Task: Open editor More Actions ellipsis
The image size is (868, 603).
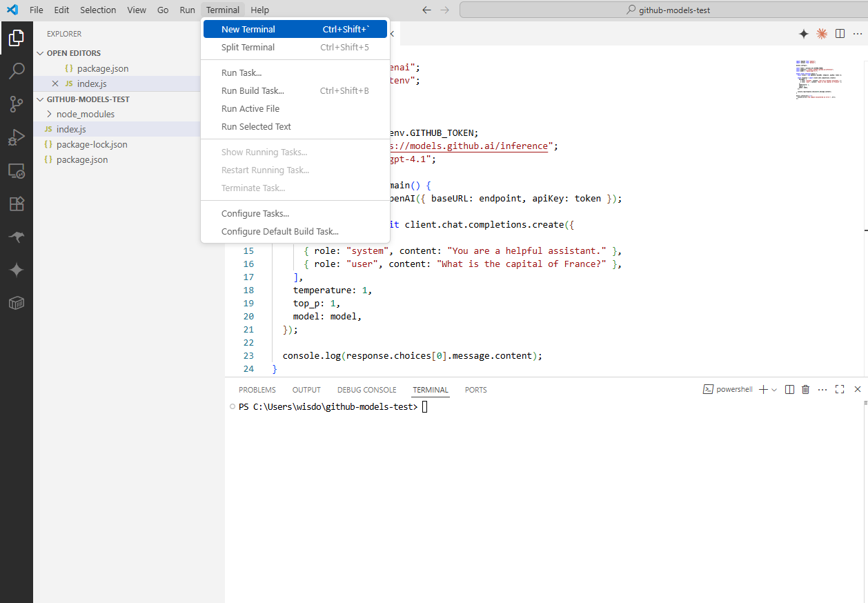Action: click(x=858, y=34)
